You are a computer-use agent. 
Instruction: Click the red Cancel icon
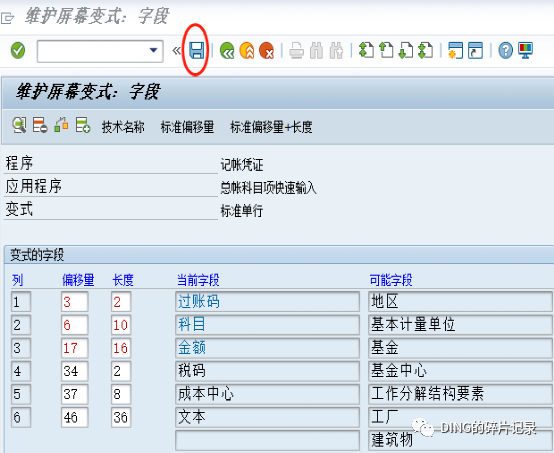[266, 51]
